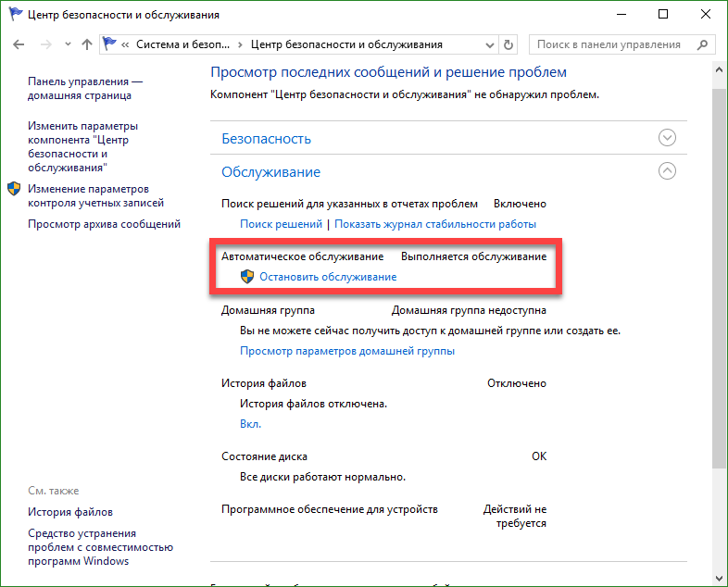The height and width of the screenshot is (587, 728).
Task: Refresh the control panel page
Action: (508, 45)
